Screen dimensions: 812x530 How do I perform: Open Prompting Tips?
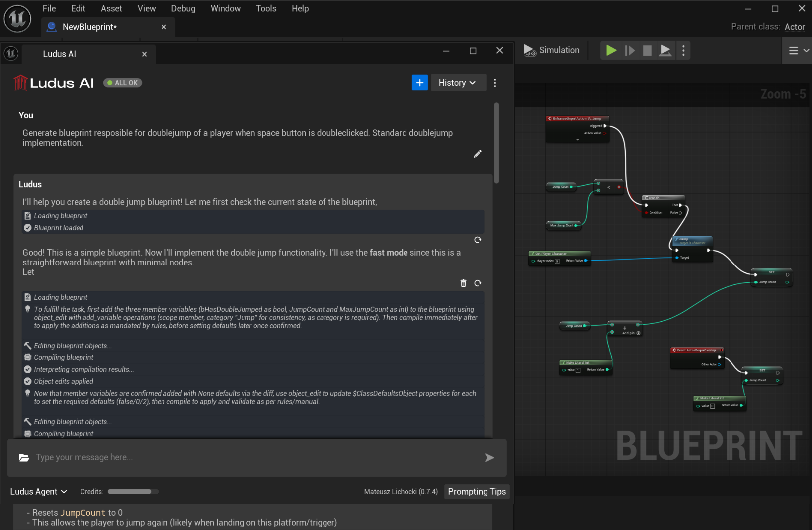coord(476,492)
